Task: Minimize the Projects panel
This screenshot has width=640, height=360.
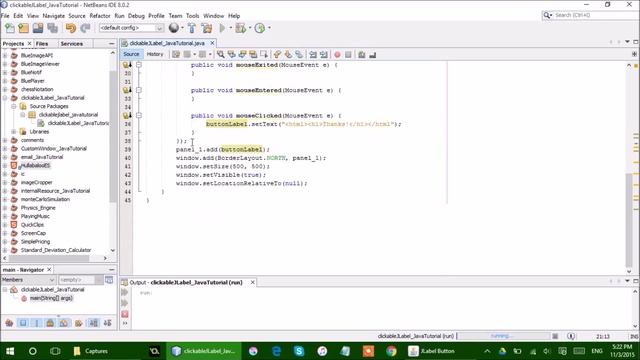Action: (x=111, y=44)
